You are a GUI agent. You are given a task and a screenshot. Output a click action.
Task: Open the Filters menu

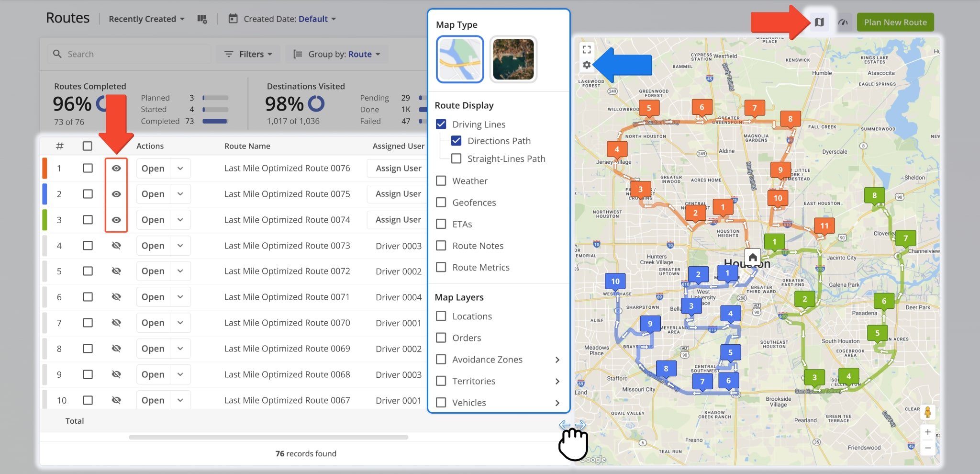click(x=248, y=54)
